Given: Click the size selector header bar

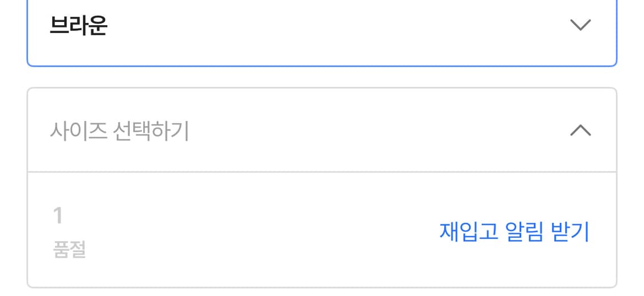Looking at the screenshot, I should point(322,131).
